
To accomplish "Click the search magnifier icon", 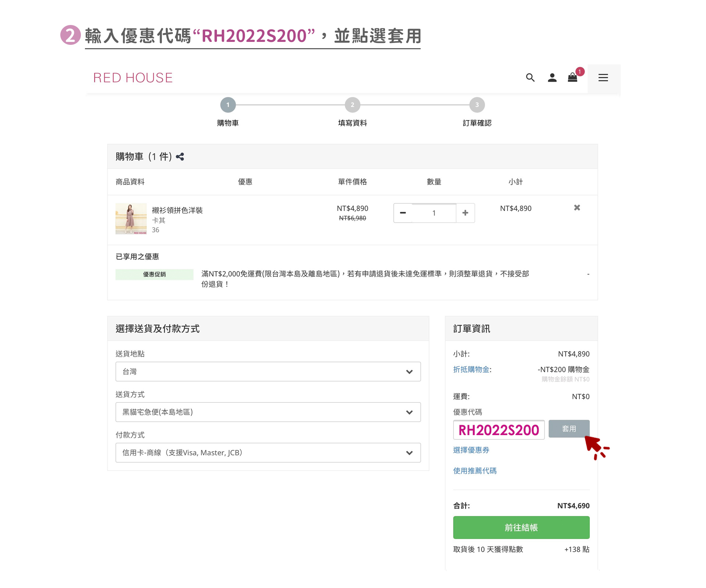I will point(530,78).
